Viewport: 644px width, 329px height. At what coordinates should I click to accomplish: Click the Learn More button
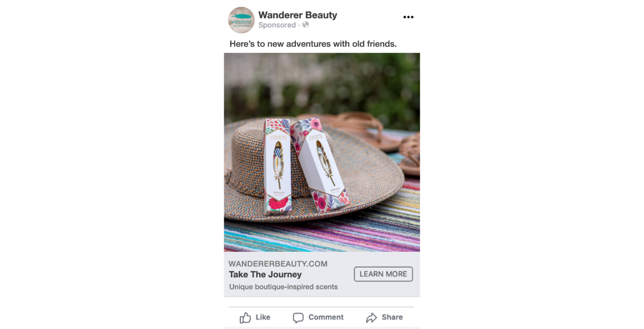click(383, 274)
